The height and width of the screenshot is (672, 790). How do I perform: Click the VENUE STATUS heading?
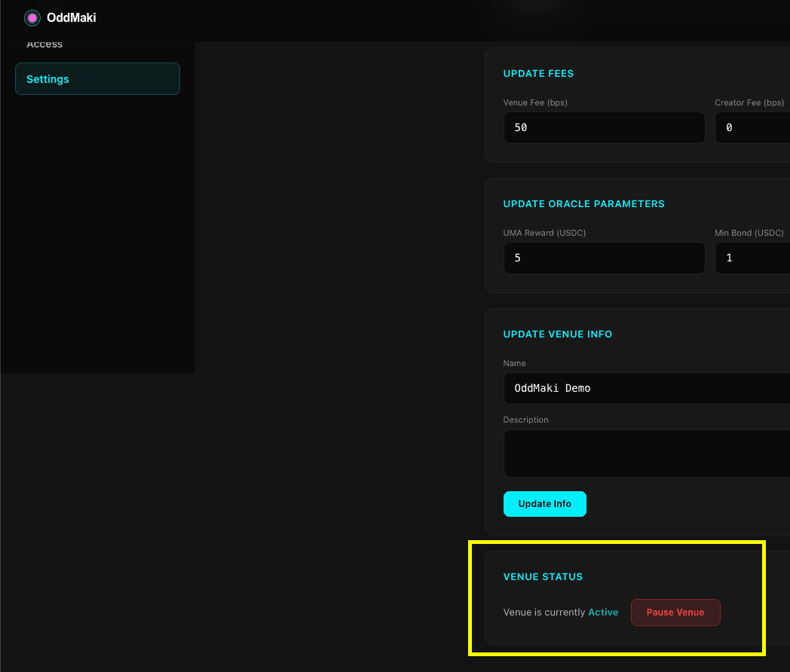pos(543,577)
